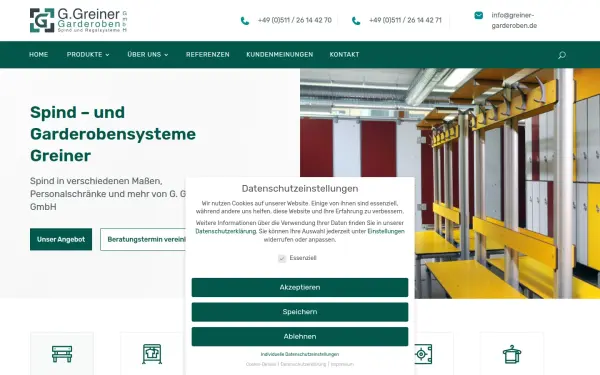Open Datenschutzerklärung link in cookie text

point(225,231)
